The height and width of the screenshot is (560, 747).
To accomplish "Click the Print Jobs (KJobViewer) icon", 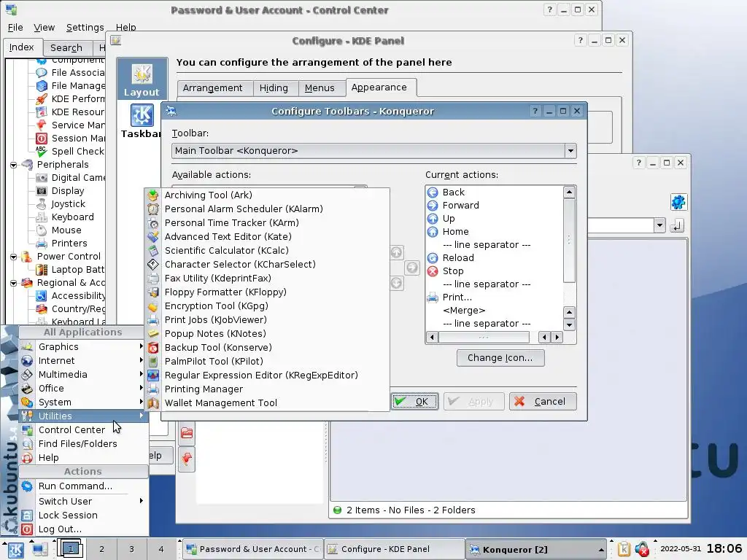I will (153, 319).
